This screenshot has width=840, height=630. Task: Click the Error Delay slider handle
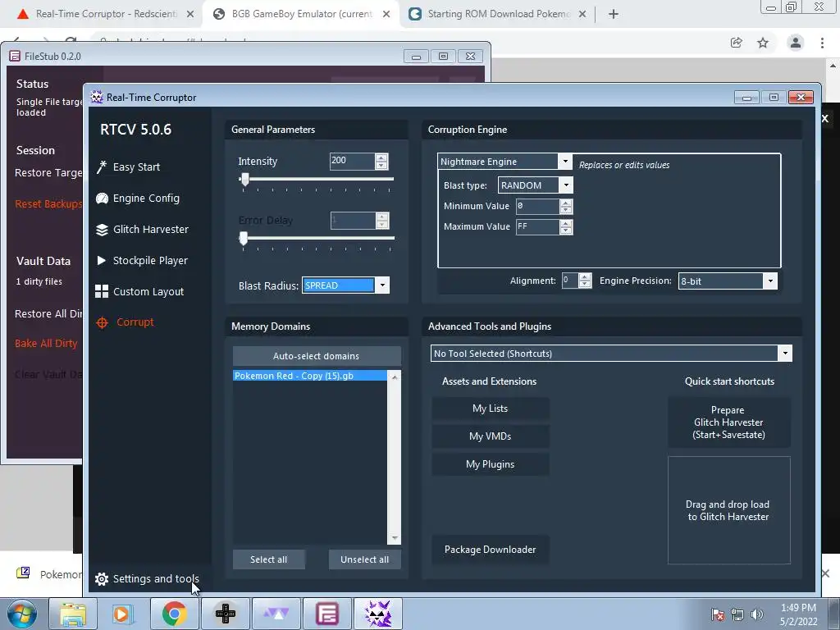[244, 239]
